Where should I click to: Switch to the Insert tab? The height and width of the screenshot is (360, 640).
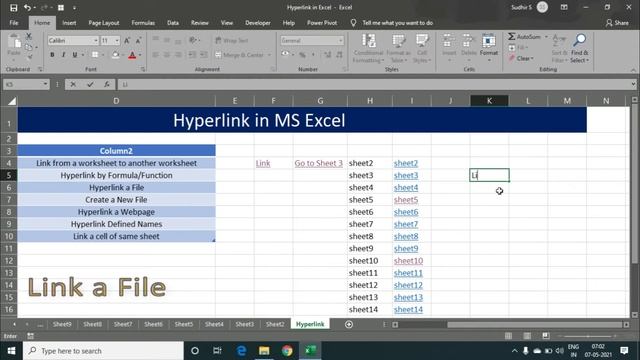click(69, 23)
